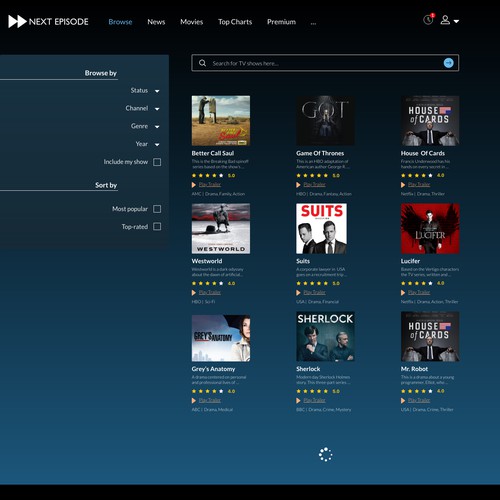Viewport: 500px width, 500px height.
Task: Open the Westworld poster
Action: click(221, 229)
